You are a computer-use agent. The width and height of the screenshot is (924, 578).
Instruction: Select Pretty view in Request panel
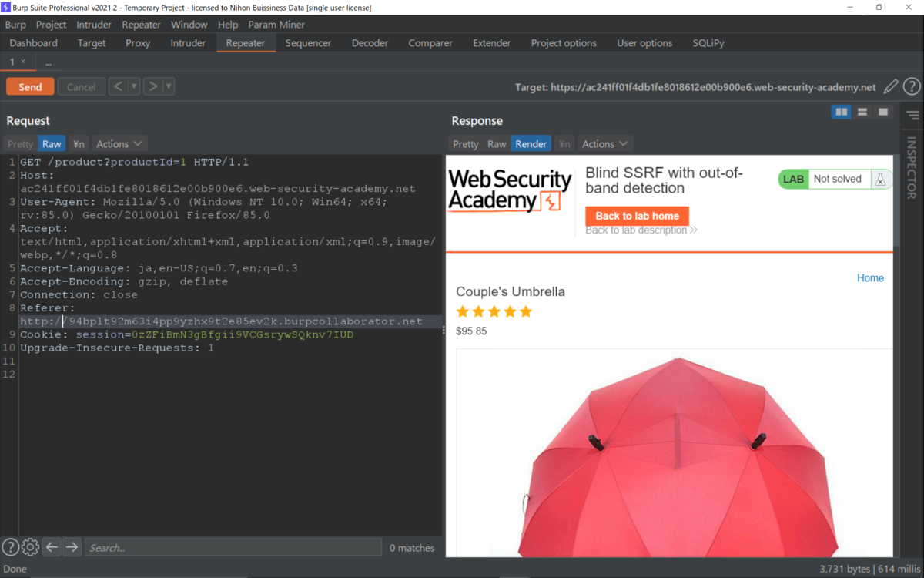[x=20, y=144]
